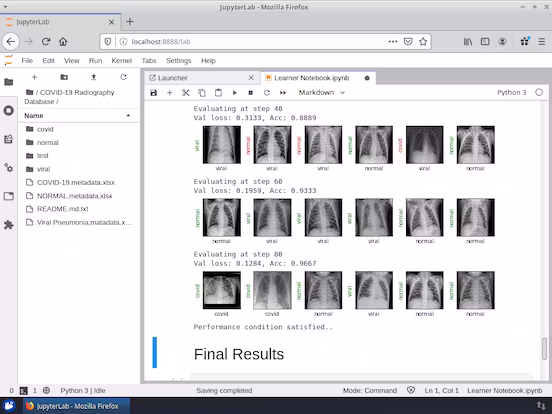Viewport: 552px width, 414px height.
Task: Click the Python 3 kernel name button
Action: click(512, 93)
